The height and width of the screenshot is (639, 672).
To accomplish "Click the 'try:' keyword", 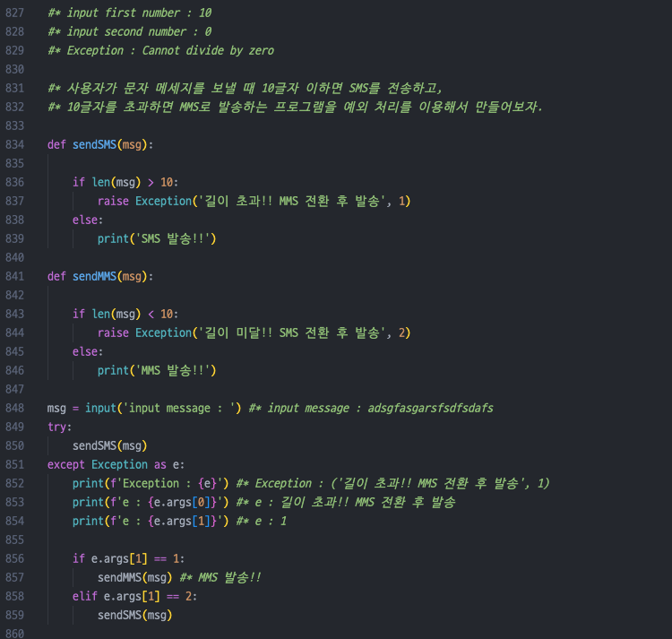I will click(x=59, y=427).
